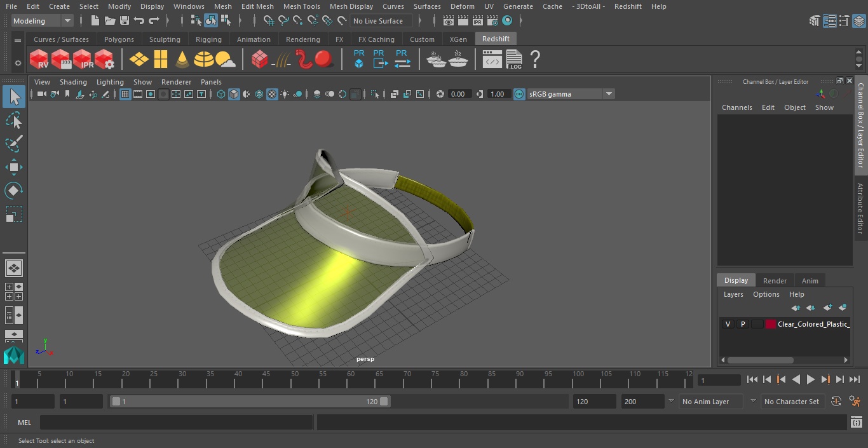The width and height of the screenshot is (868, 448).
Task: Create Redshift dome light icon
Action: click(204, 60)
